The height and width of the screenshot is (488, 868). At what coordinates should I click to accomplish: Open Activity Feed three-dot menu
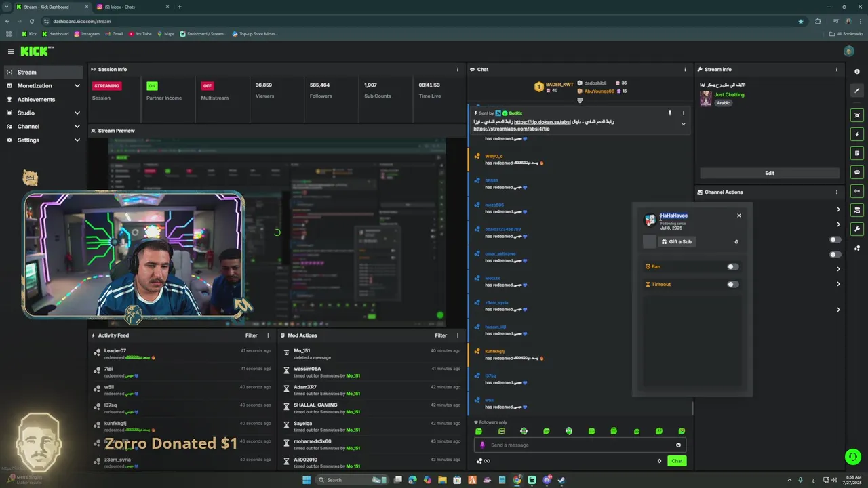click(x=268, y=335)
